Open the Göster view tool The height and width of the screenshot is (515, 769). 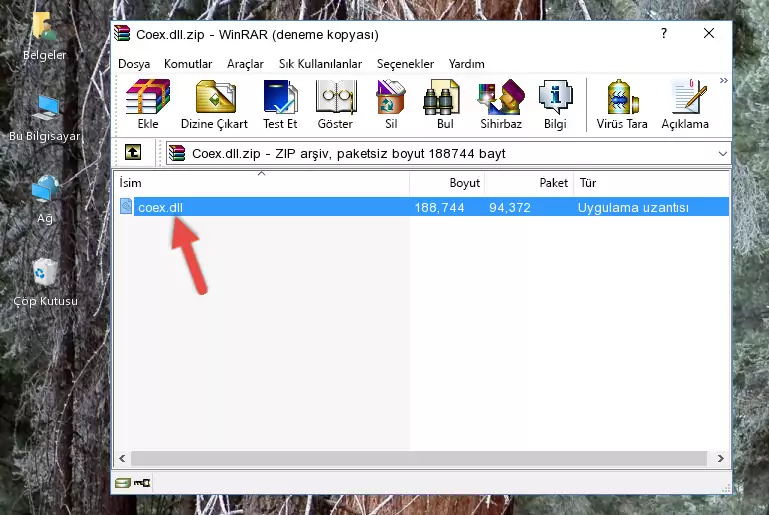335,104
